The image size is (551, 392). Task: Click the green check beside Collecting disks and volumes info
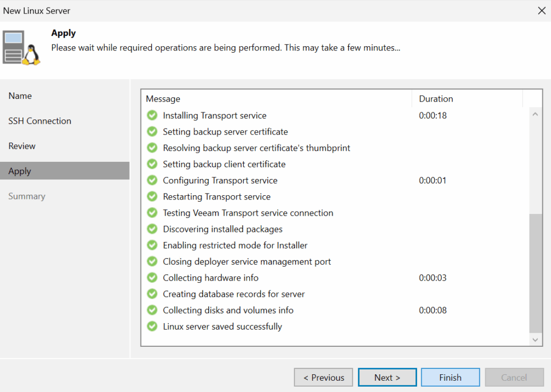(x=152, y=310)
